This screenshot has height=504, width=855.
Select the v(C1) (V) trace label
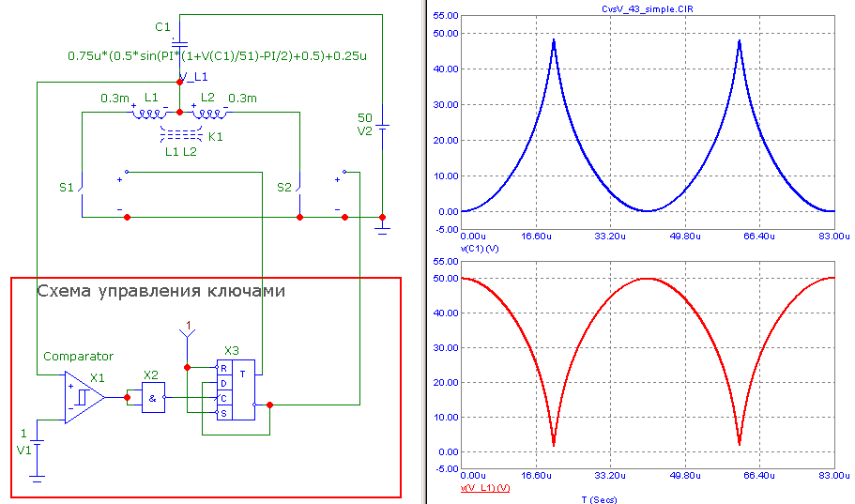pyautogui.click(x=480, y=249)
